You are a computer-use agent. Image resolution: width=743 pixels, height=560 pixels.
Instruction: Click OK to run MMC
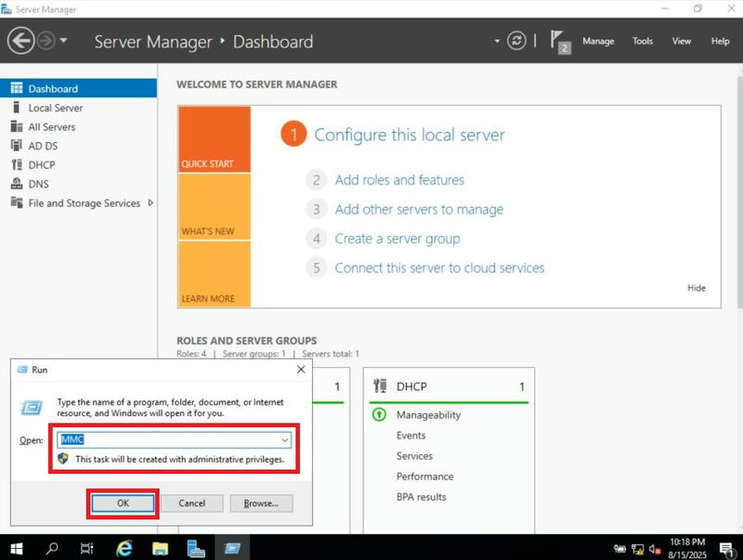click(x=125, y=502)
